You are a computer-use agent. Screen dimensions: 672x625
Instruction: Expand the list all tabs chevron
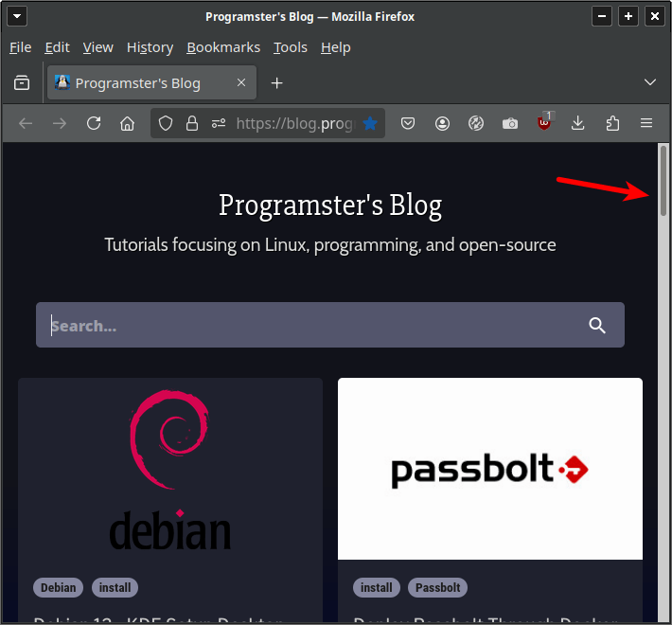(650, 81)
